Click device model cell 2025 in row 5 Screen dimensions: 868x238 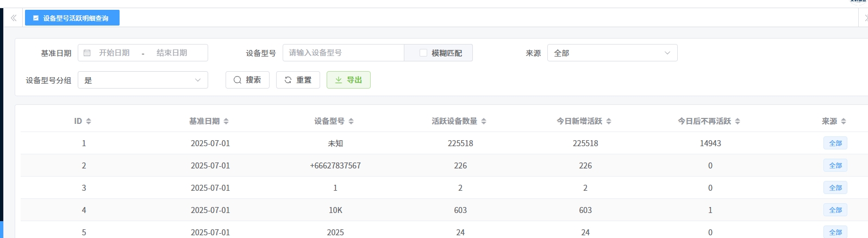pos(335,233)
